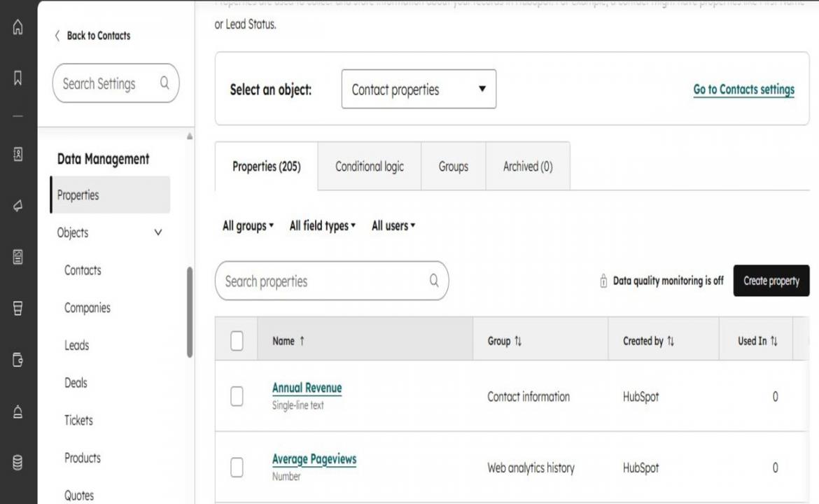Click the sidebar vertical scrollbar thumb
Screen dimensions: 819x504
click(x=190, y=311)
